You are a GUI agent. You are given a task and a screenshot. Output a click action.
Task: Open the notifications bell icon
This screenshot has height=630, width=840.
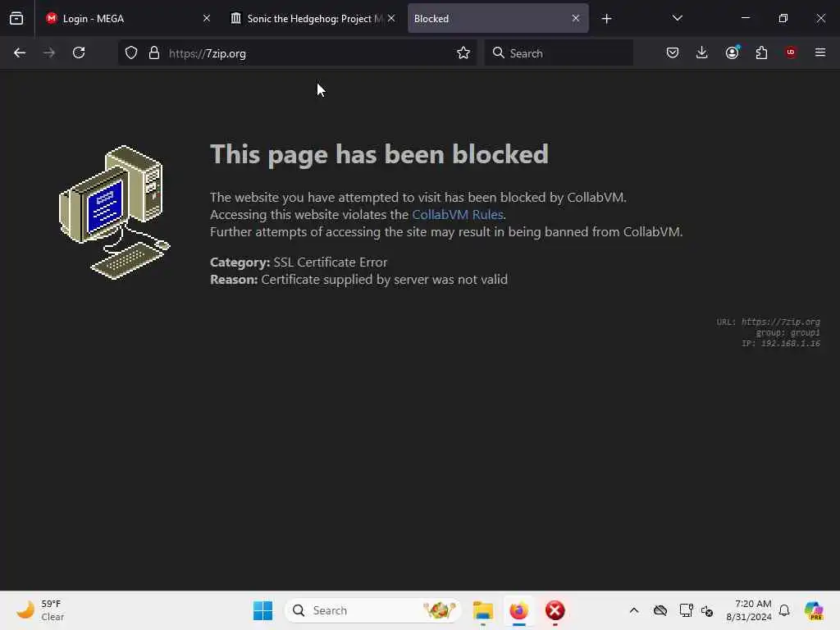(x=784, y=610)
